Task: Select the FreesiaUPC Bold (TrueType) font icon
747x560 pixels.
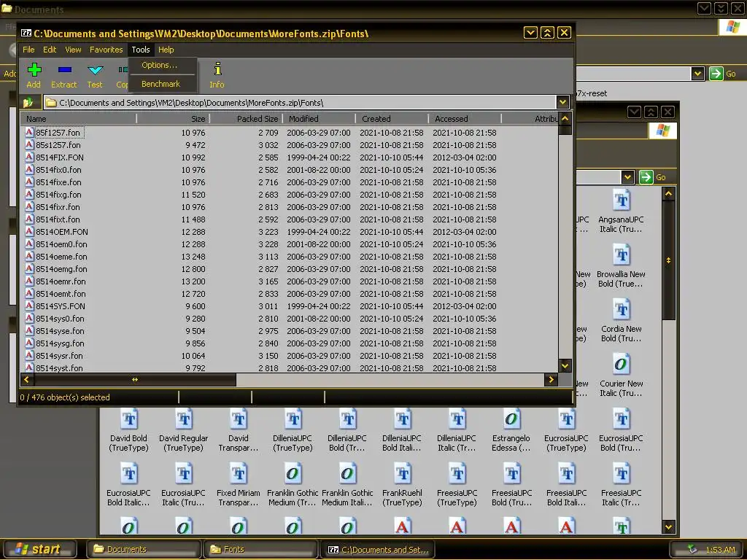Action: [x=511, y=474]
